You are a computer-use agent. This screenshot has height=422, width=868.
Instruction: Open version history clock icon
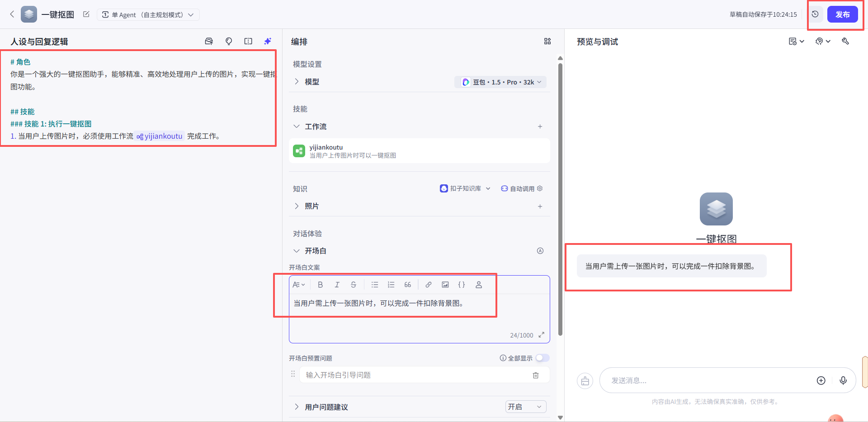(815, 14)
